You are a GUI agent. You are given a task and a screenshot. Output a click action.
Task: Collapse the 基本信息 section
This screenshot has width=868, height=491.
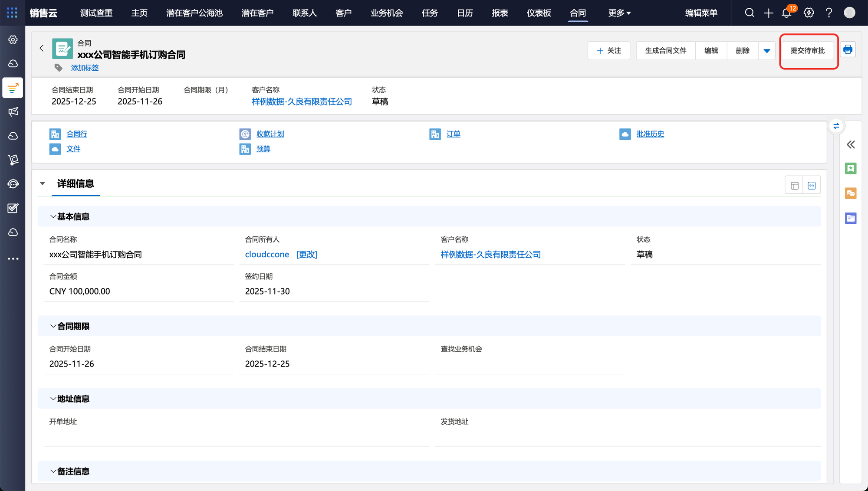point(53,216)
